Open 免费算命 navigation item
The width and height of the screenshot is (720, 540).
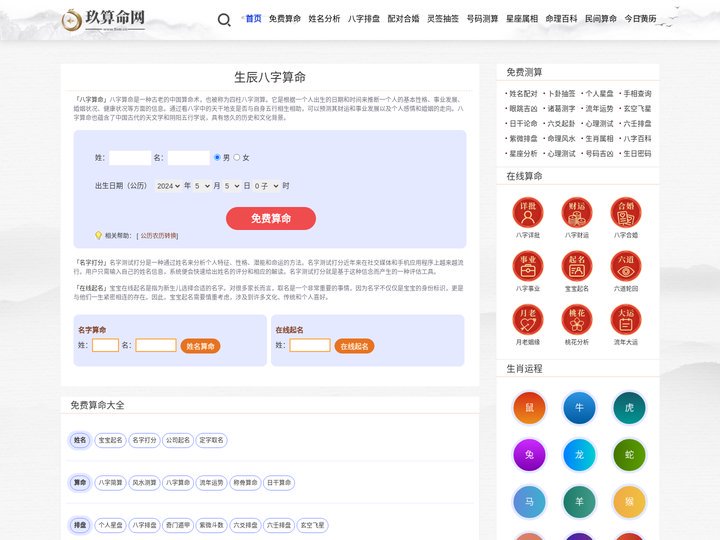click(x=285, y=19)
